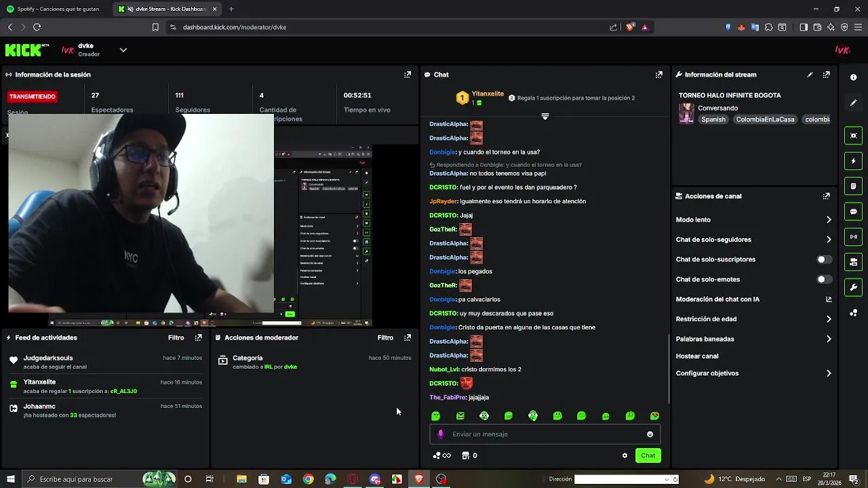Send message with Chat button
The height and width of the screenshot is (488, 868).
click(x=648, y=455)
